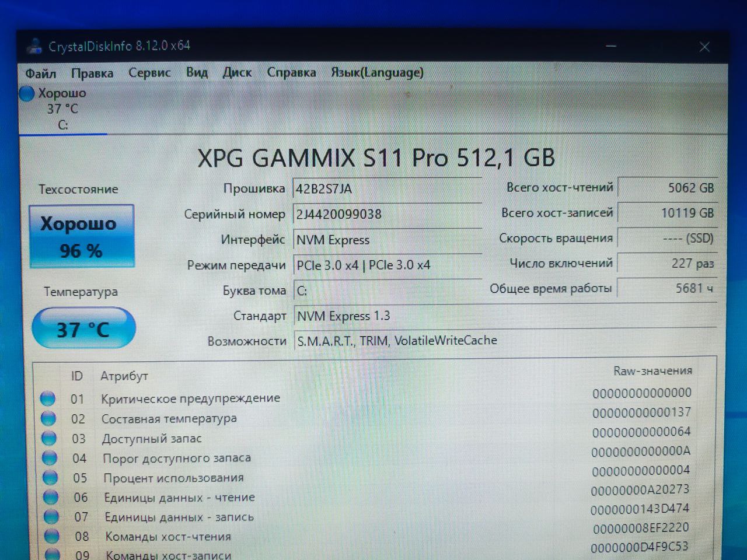This screenshot has height=560, width=747.
Task: Click the serial number field 2J4420099038
Action: point(388,214)
